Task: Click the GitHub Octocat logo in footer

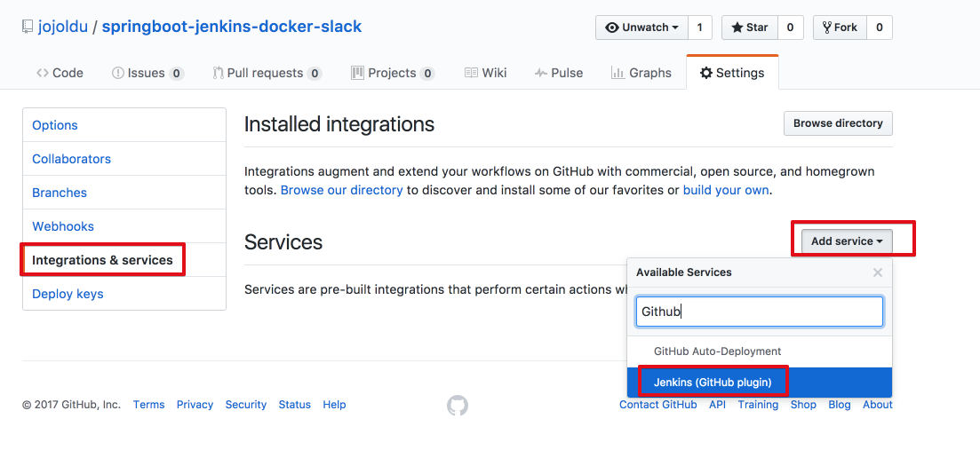Action: [x=458, y=406]
